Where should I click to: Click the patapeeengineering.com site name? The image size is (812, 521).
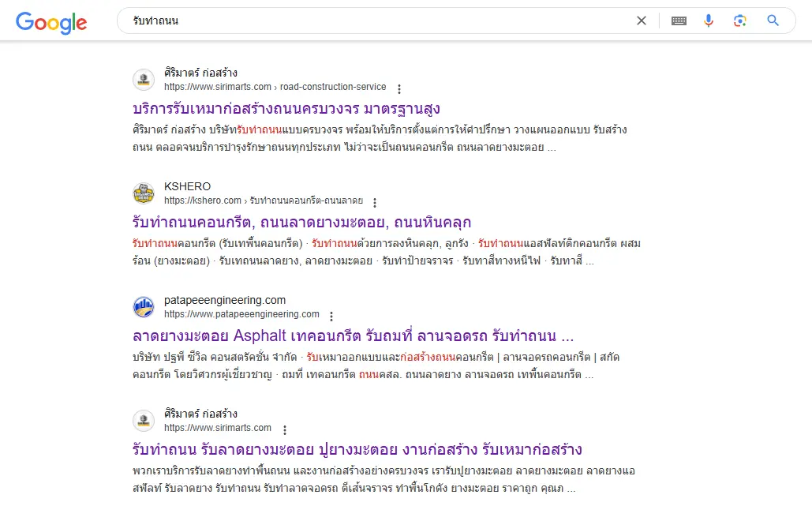click(225, 300)
